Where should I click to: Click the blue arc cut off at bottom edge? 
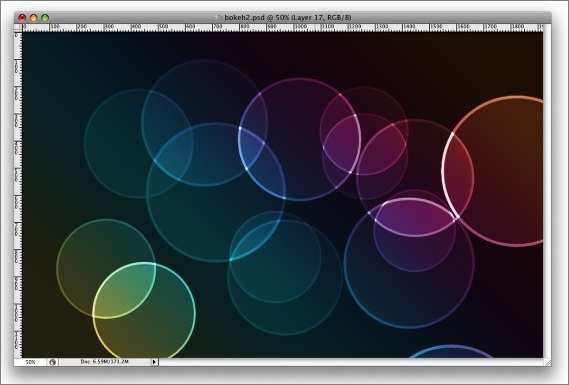click(451, 351)
